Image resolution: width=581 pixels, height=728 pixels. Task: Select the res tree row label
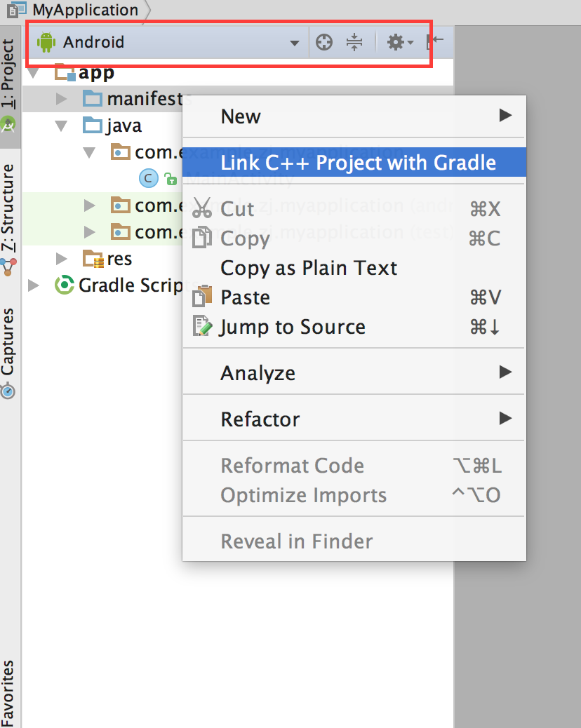point(119,259)
